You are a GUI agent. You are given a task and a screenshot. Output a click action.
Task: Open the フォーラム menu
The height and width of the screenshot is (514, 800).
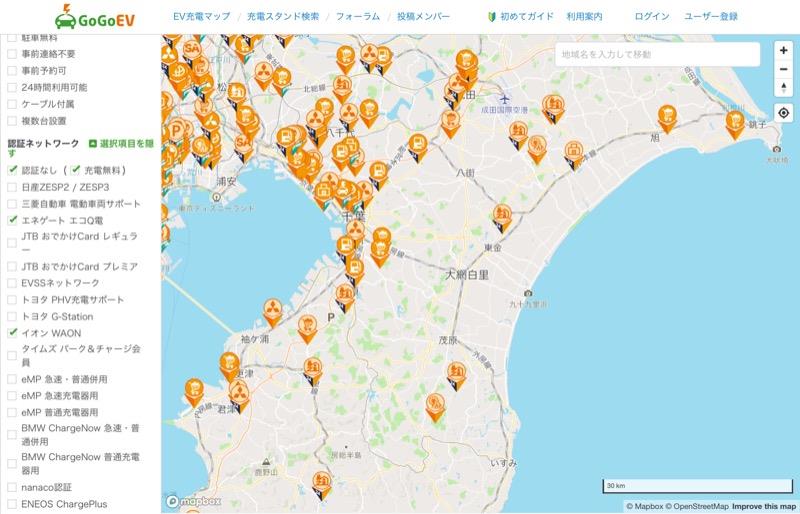[358, 16]
